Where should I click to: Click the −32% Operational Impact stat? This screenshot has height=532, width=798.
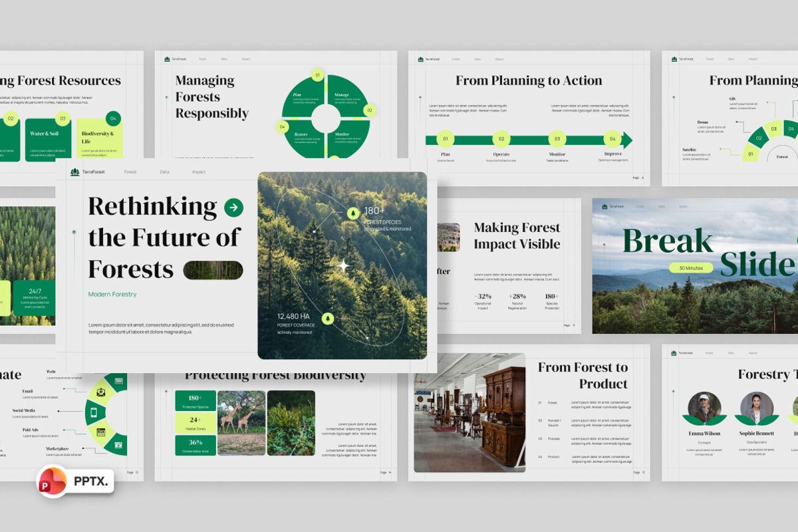483,301
